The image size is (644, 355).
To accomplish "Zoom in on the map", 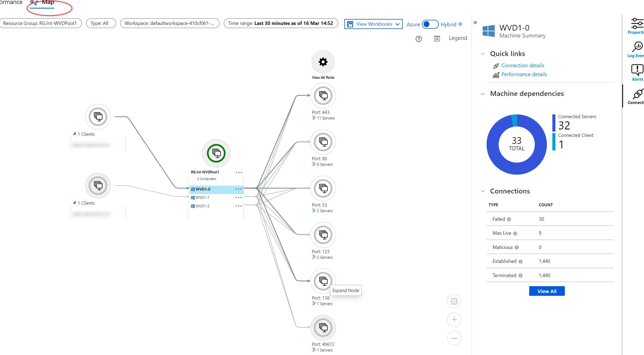I will pos(454,320).
